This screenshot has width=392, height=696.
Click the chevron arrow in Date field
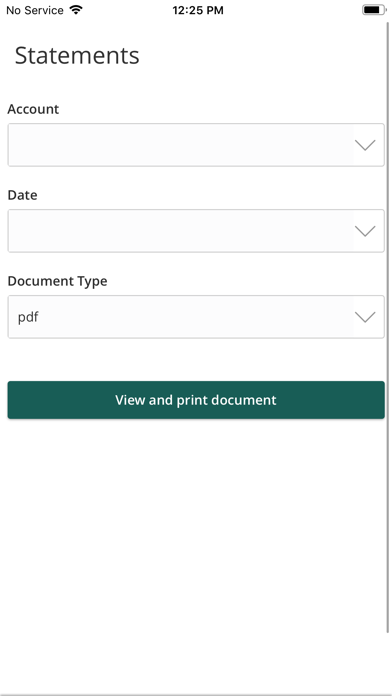[x=365, y=231]
